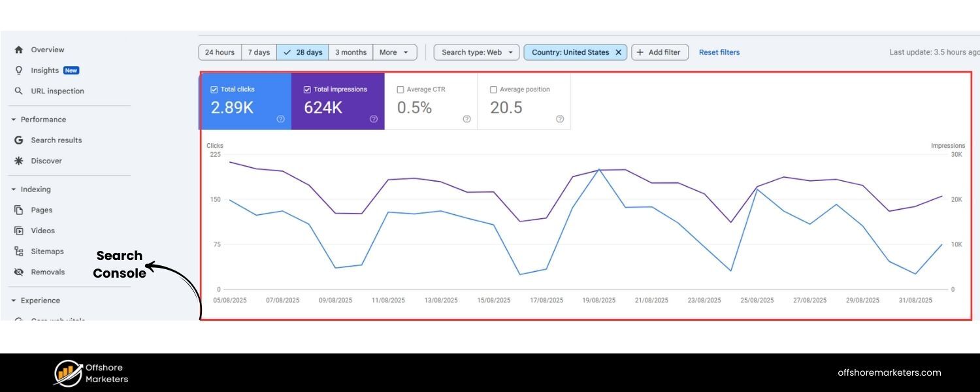Open the Videos indexing report

tap(42, 230)
